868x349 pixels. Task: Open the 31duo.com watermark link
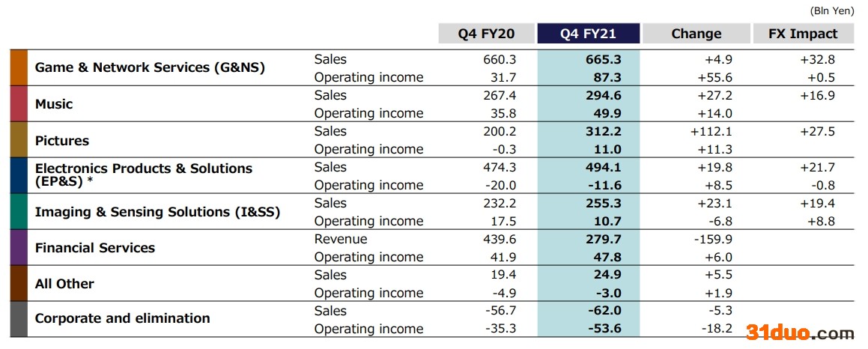tap(800, 333)
